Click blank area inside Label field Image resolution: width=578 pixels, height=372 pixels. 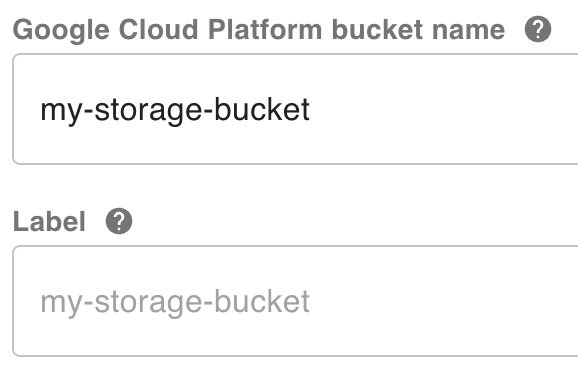(x=442, y=301)
